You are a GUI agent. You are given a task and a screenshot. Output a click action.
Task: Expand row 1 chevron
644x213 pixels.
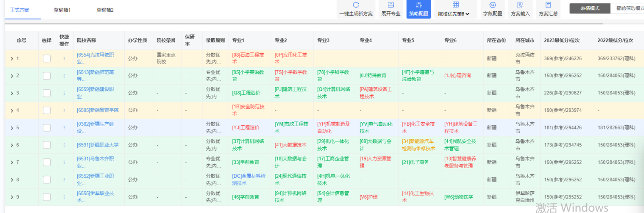[12, 59]
